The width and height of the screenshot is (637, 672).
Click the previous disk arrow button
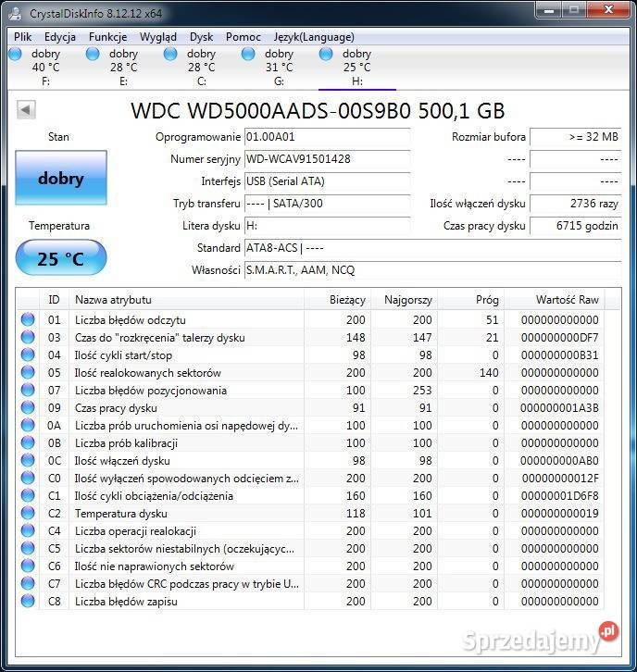[x=26, y=110]
